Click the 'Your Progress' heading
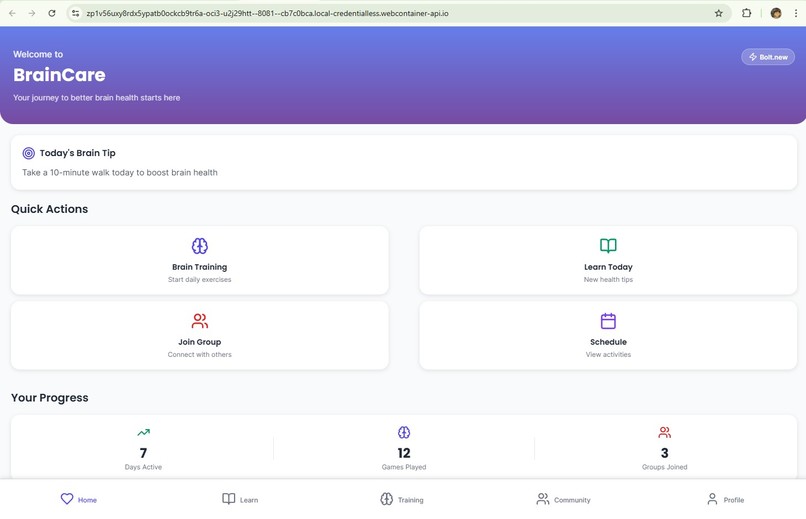806x519 pixels. (50, 398)
